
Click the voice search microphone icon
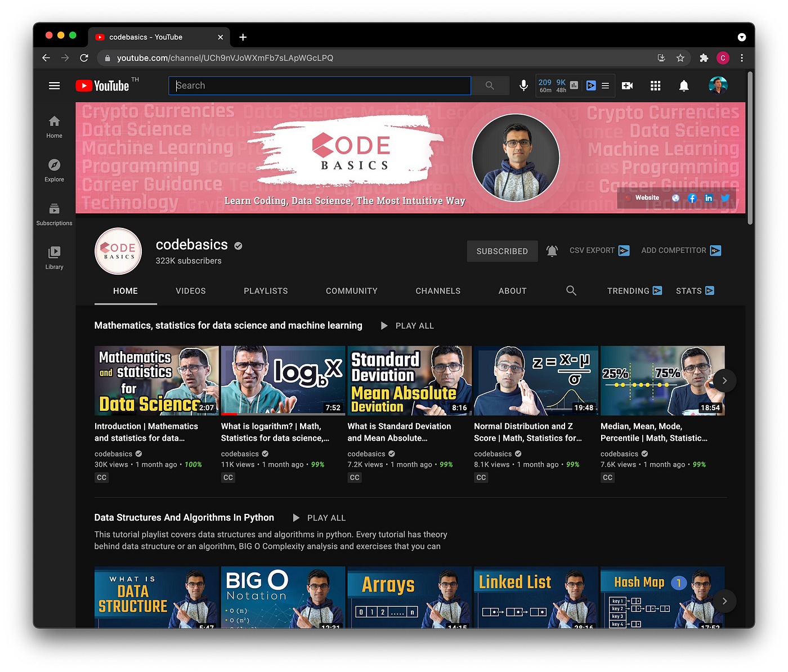(523, 86)
